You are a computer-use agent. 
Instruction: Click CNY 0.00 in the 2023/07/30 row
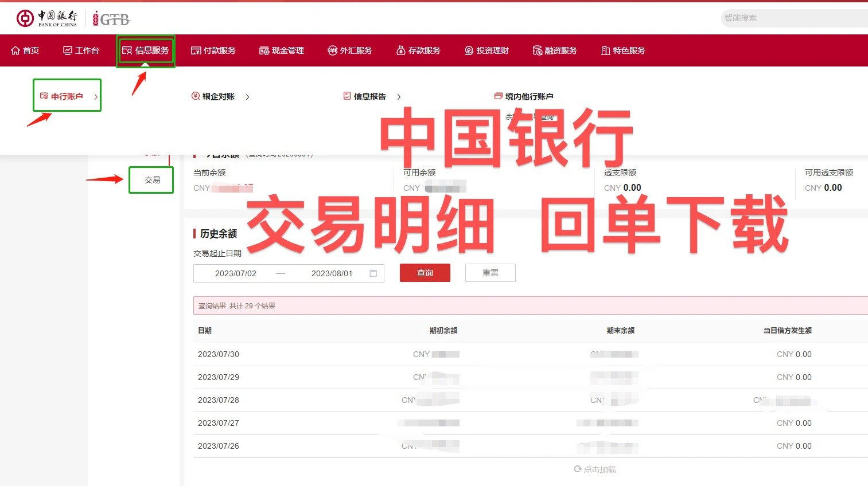794,354
